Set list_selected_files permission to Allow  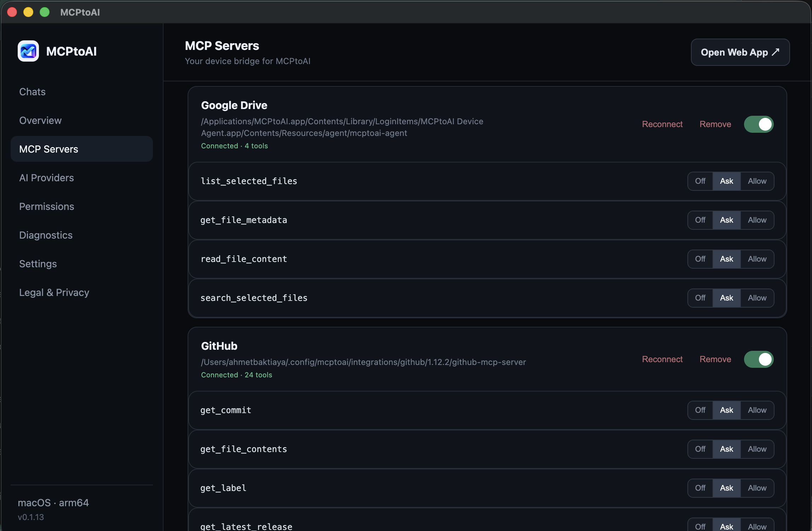tap(757, 181)
